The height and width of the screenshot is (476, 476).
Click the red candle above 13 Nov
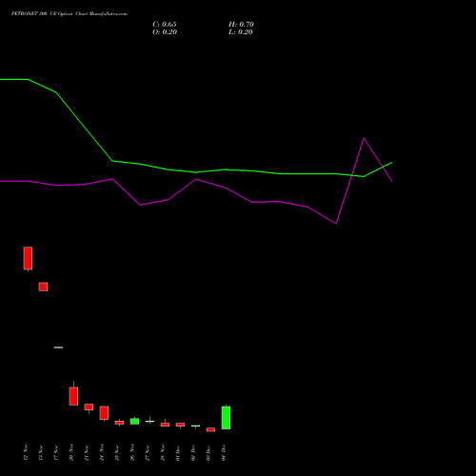[x=43, y=287]
